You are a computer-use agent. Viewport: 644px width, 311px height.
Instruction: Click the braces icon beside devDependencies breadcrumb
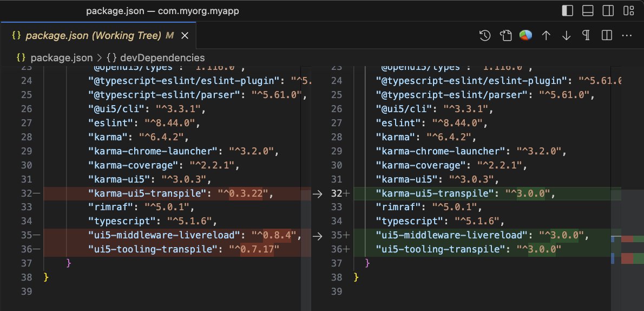click(x=111, y=57)
